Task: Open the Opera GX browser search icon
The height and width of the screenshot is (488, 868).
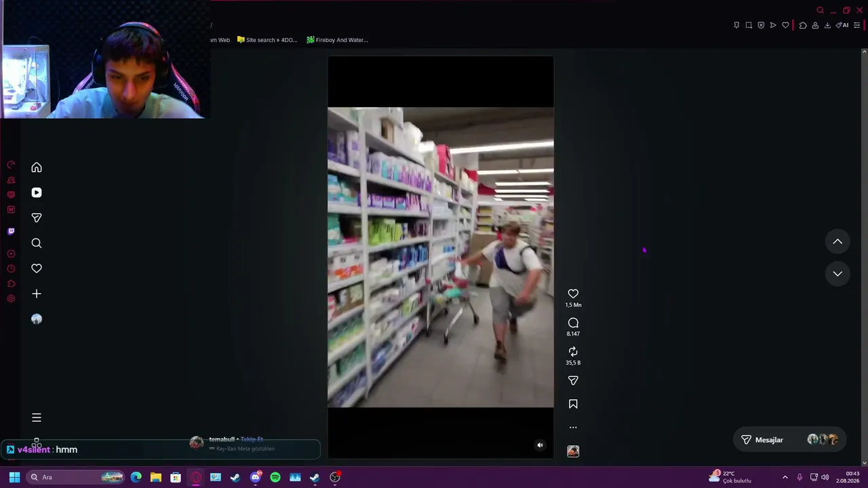Action: point(820,10)
